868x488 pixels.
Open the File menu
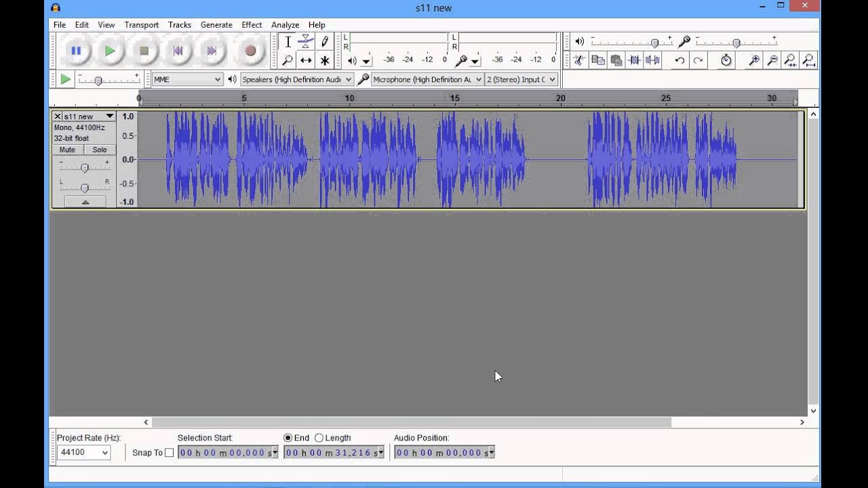point(60,24)
